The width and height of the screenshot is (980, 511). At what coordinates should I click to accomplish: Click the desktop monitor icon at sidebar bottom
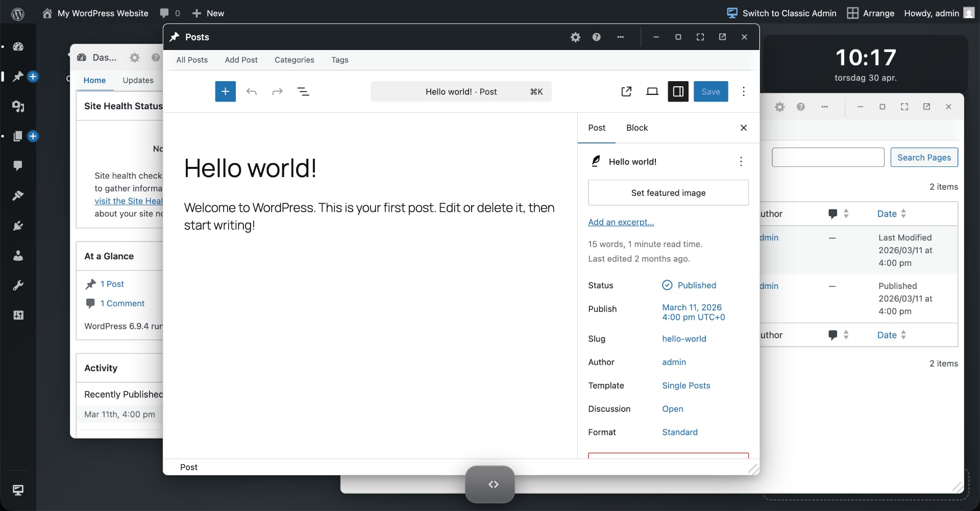(18, 490)
